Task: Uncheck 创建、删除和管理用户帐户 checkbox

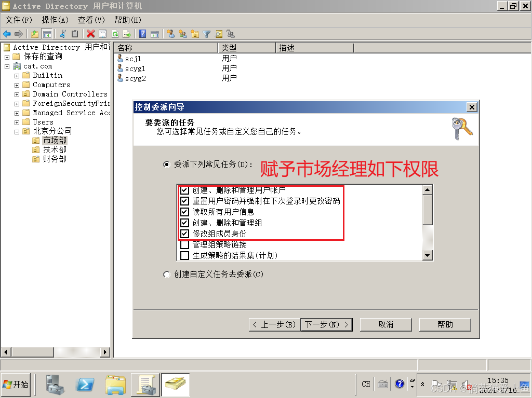Action: [x=184, y=190]
